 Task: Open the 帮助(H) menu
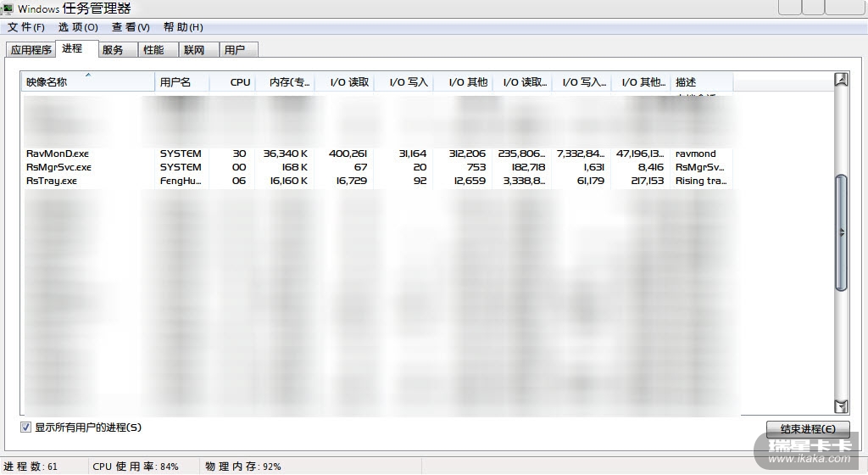coord(183,27)
